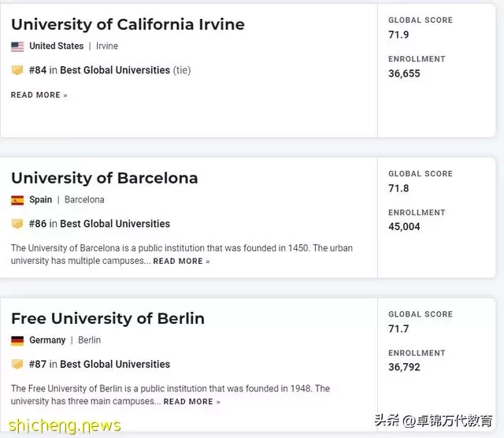
Task: Click READ MORE under UC Irvine
Action: [39, 95]
